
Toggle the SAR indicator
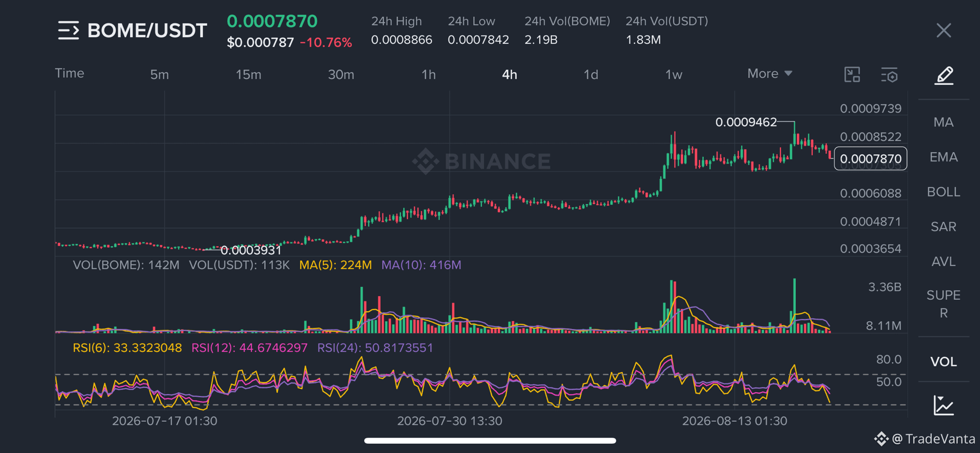click(x=943, y=226)
